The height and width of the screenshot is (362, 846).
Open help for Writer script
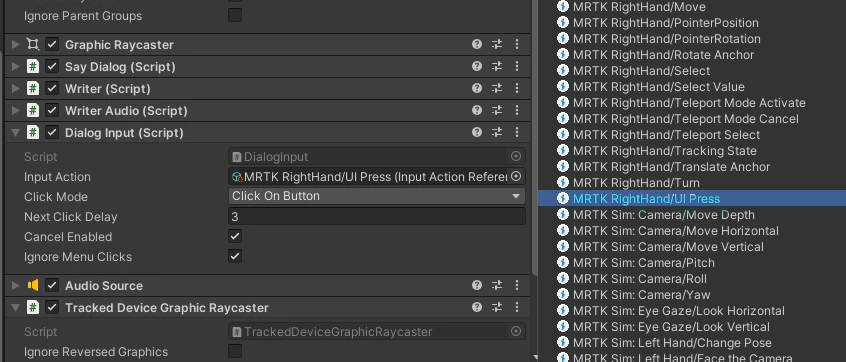(476, 88)
